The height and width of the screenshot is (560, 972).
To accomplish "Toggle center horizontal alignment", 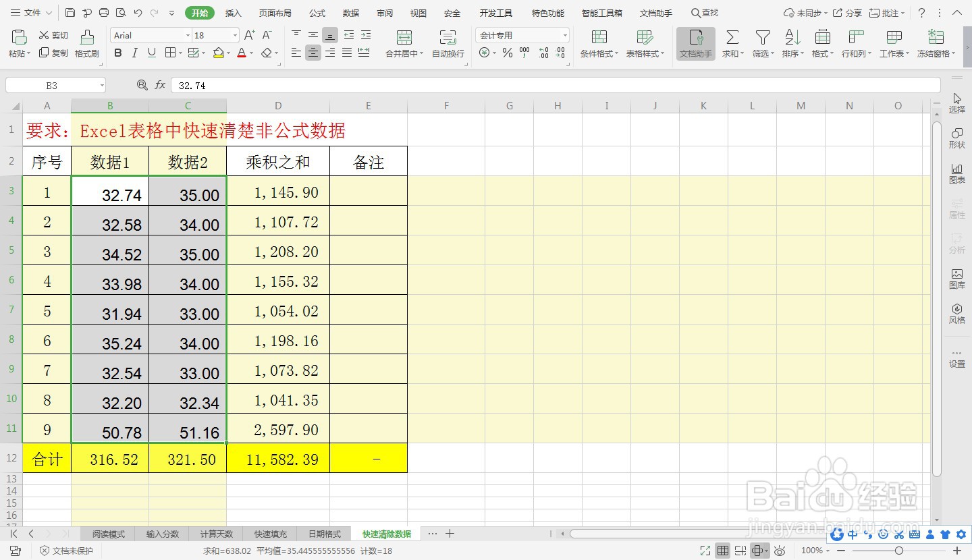I will 313,53.
